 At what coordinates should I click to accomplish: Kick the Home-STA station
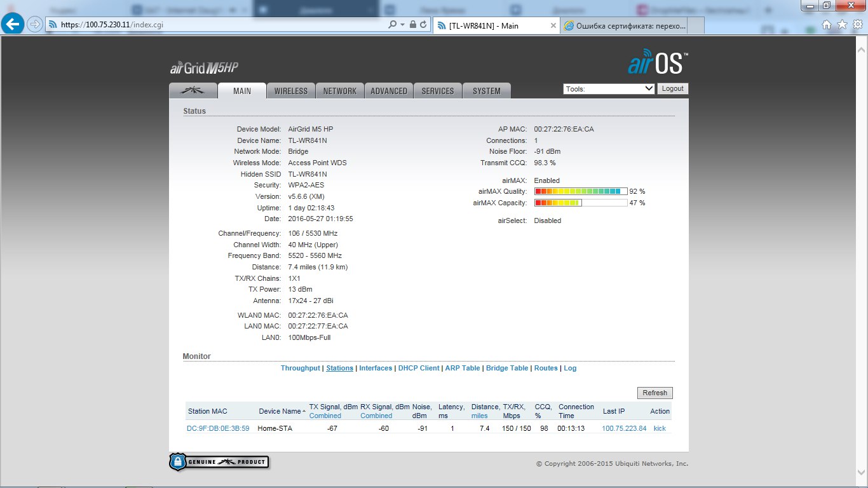[x=660, y=428]
